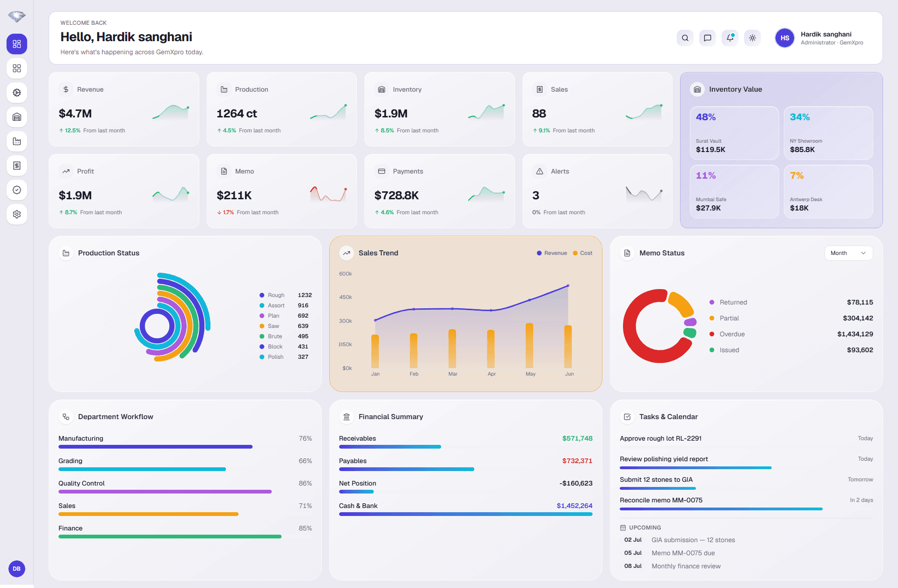Click the Revenue value $4.7M
Viewport: 898px width, 588px height.
pos(75,114)
